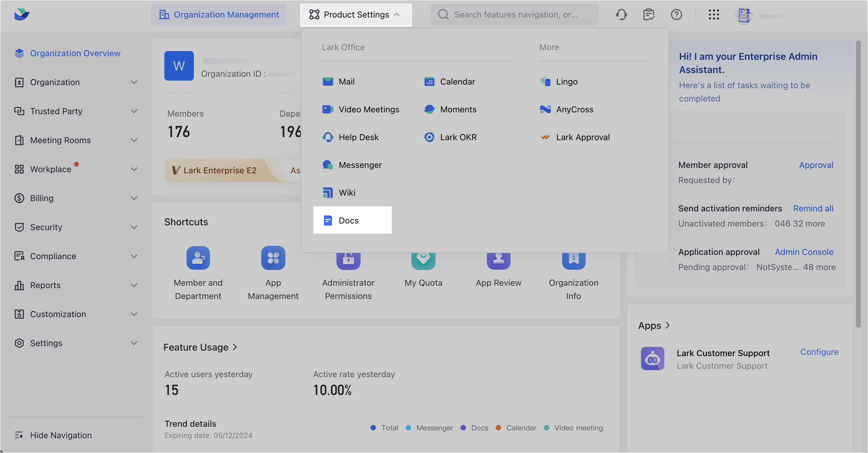Select Organization Overview in the sidebar
The height and width of the screenshot is (453, 868).
75,53
